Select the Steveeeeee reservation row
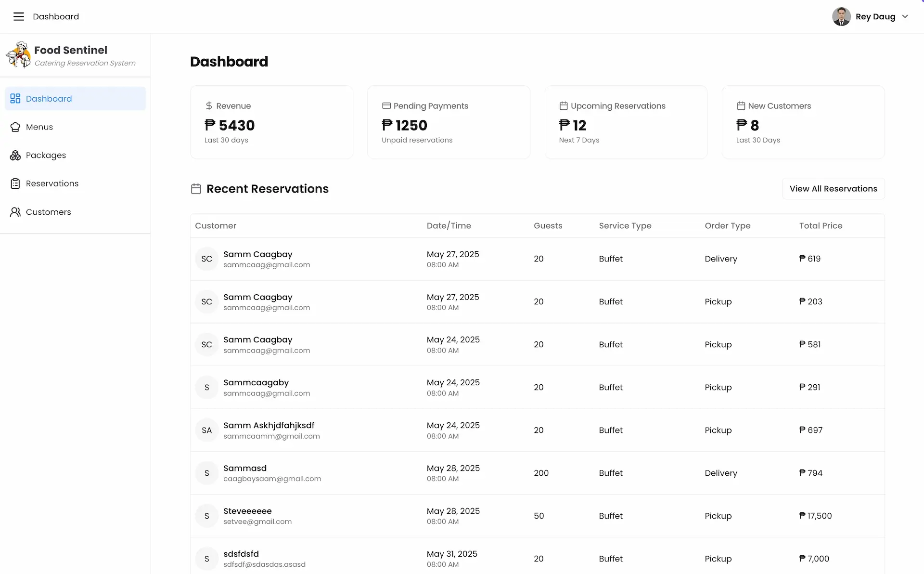Viewport: 924px width, 574px height. 537,516
